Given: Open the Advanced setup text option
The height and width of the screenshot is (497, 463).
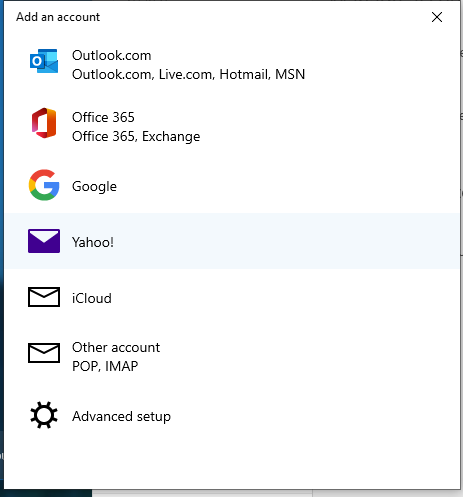Looking at the screenshot, I should pyautogui.click(x=121, y=416).
